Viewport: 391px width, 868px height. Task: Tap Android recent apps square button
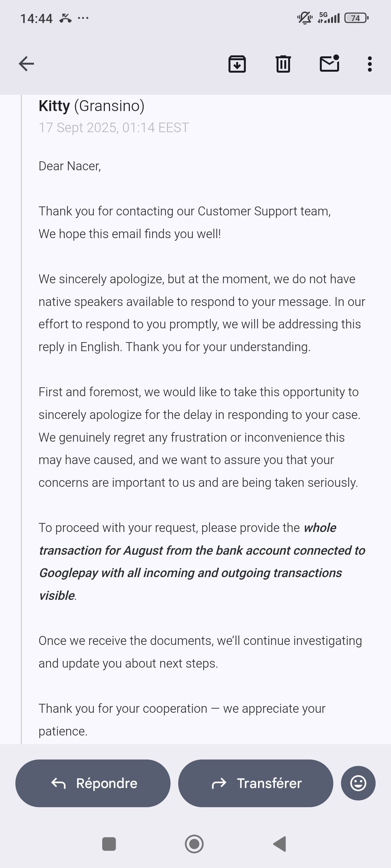pyautogui.click(x=109, y=844)
